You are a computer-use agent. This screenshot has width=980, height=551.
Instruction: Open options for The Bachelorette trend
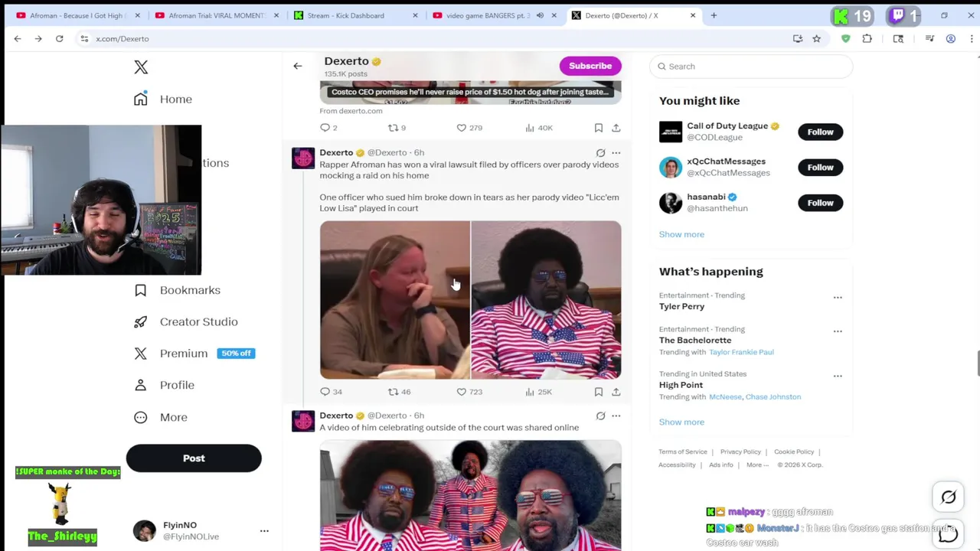[x=838, y=331]
